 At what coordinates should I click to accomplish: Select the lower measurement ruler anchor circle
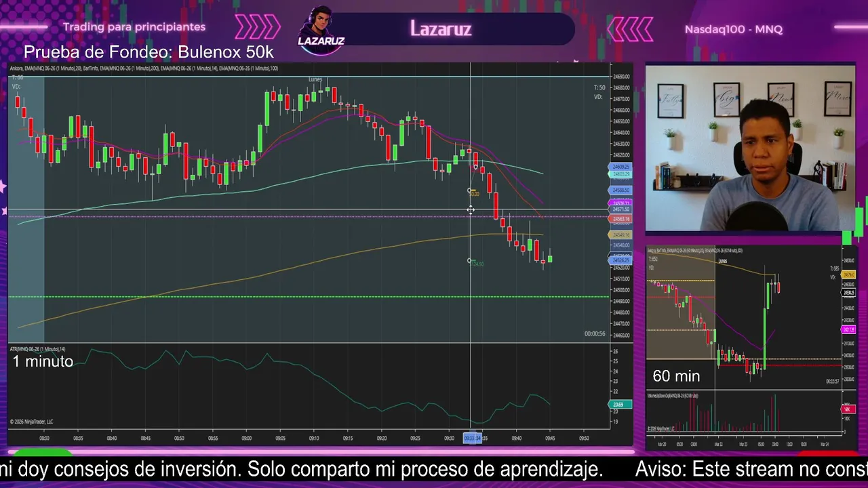tap(470, 260)
